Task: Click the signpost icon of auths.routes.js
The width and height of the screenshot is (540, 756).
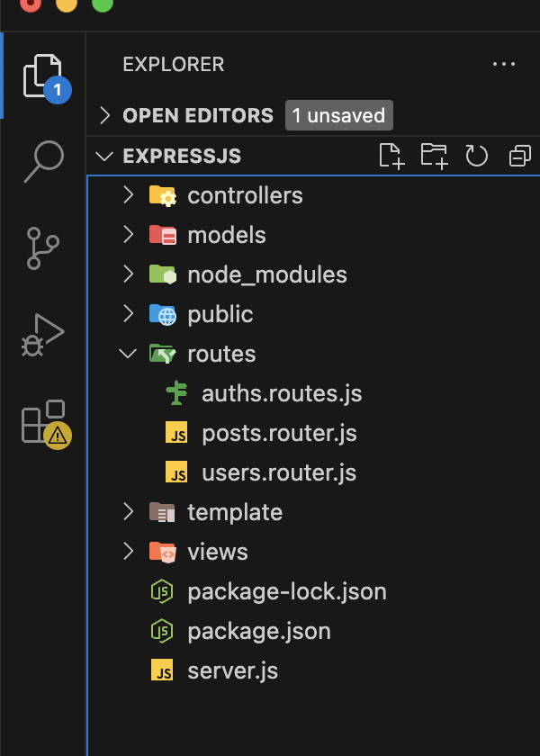Action: [x=176, y=393]
